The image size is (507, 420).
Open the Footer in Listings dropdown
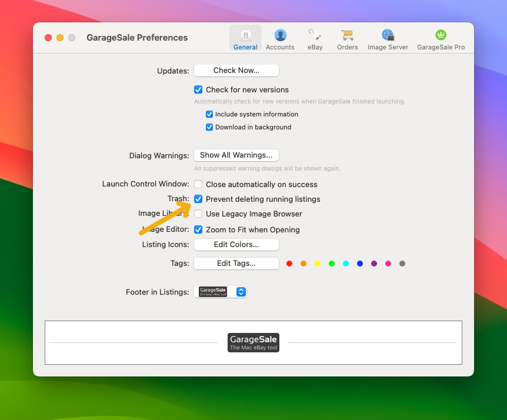tap(221, 292)
